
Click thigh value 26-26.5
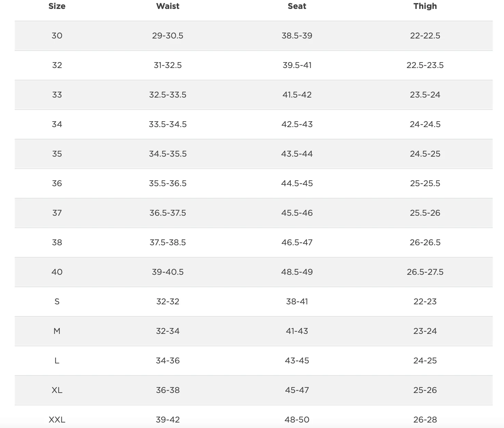425,243
